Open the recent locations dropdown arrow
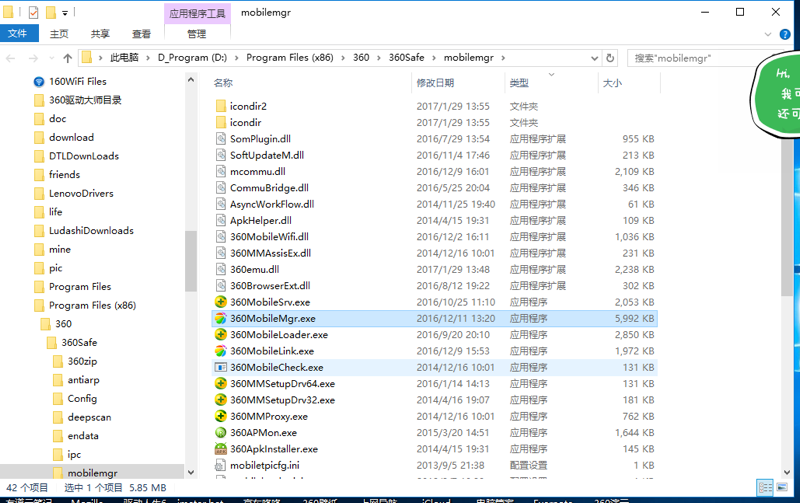 click(52, 58)
